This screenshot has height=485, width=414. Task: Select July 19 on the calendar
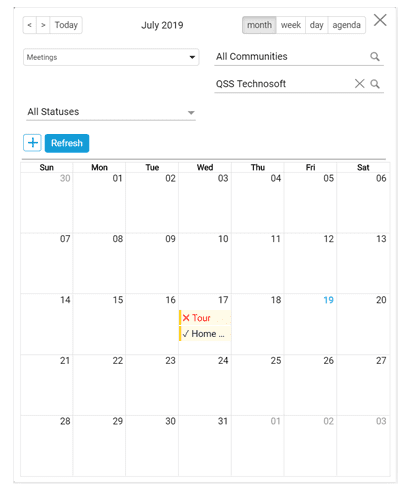310,324
